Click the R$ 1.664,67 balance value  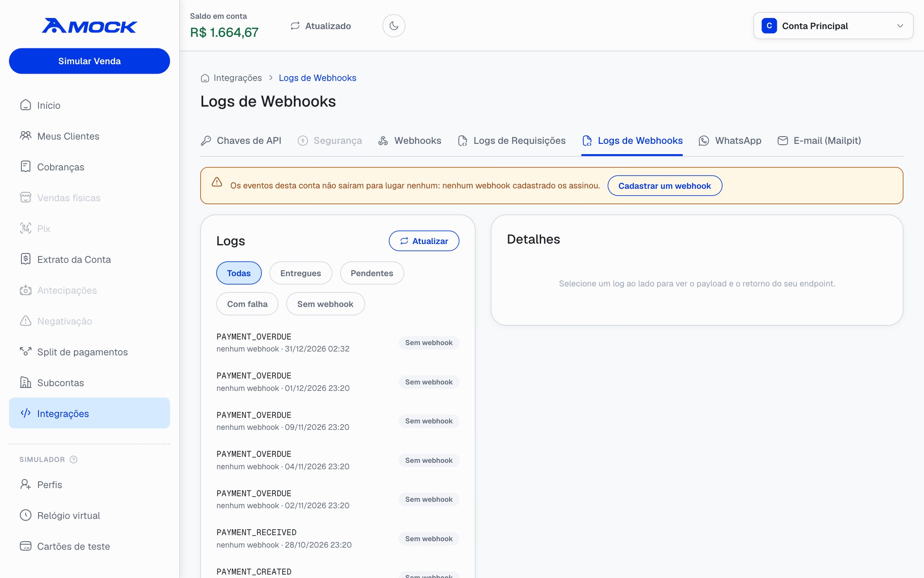[x=224, y=32]
